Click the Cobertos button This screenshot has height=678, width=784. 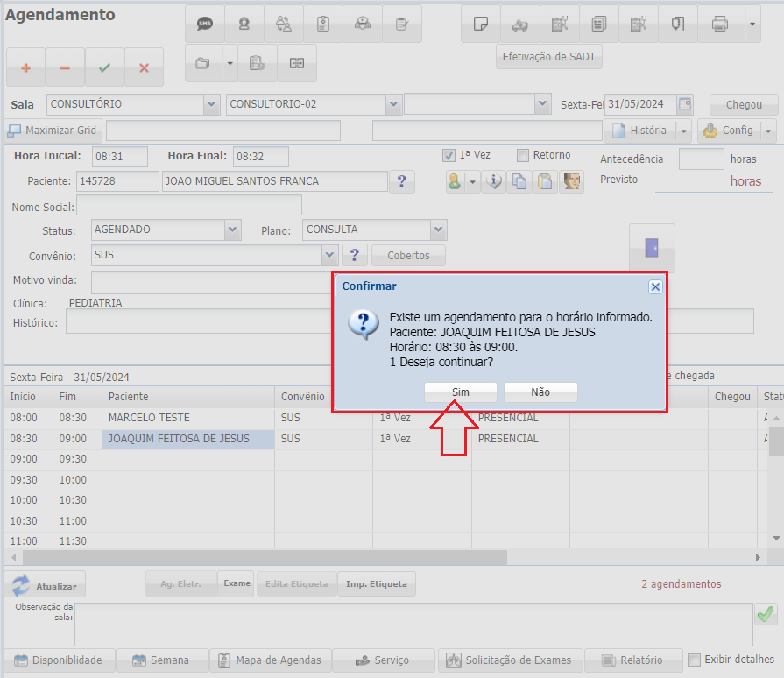[408, 255]
